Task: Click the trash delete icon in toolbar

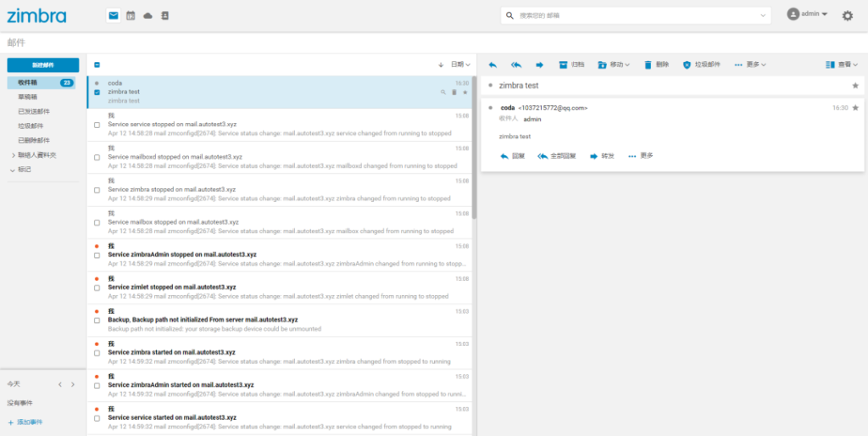Action: click(x=648, y=64)
